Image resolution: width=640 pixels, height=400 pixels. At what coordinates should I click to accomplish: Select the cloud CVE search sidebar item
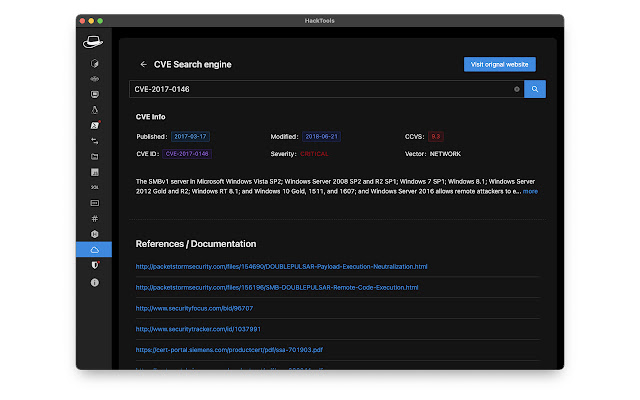point(94,249)
